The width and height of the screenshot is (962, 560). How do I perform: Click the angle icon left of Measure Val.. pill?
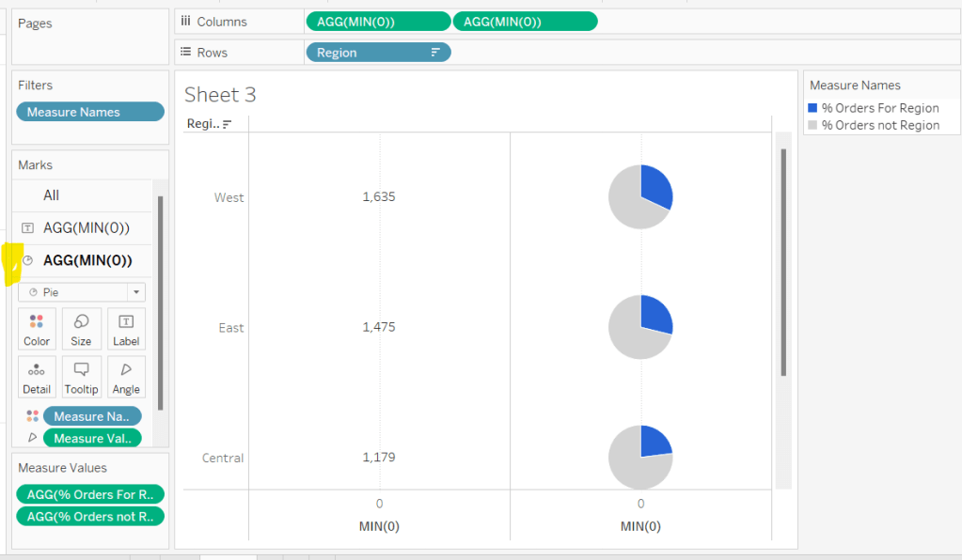[x=32, y=438]
